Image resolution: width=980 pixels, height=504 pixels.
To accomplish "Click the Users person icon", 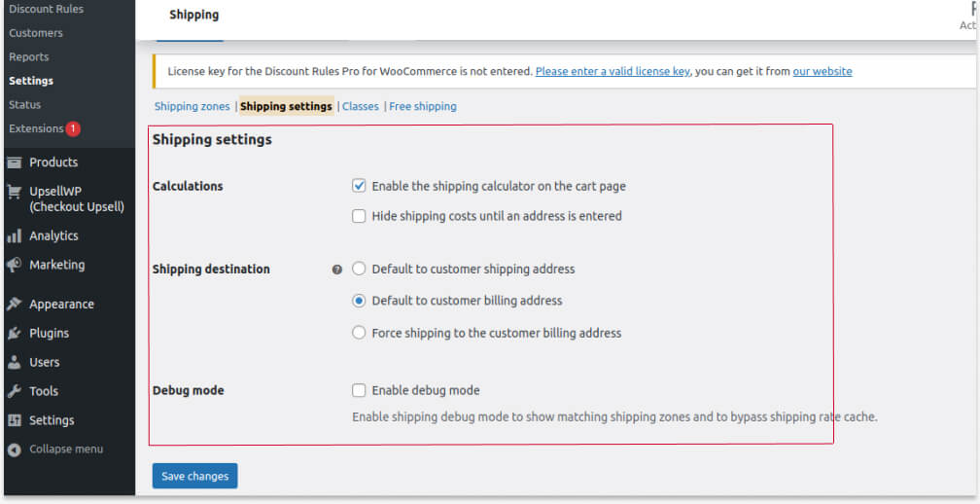I will pos(15,363).
